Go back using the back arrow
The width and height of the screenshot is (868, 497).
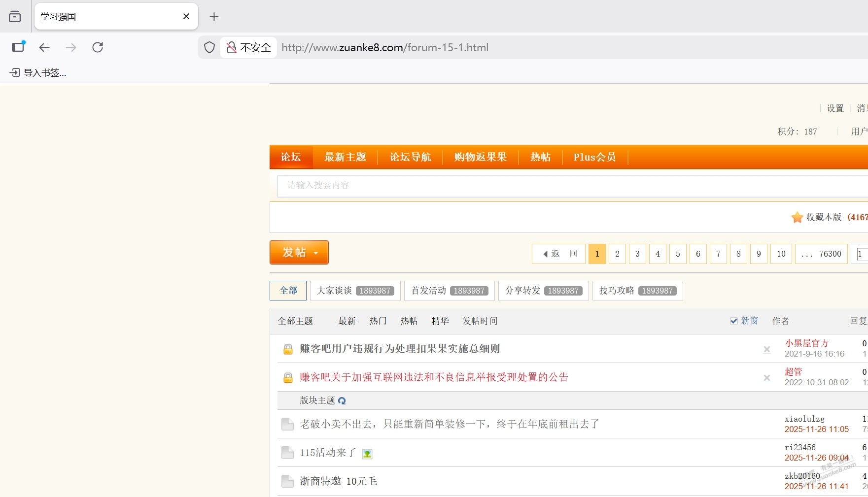coord(44,47)
